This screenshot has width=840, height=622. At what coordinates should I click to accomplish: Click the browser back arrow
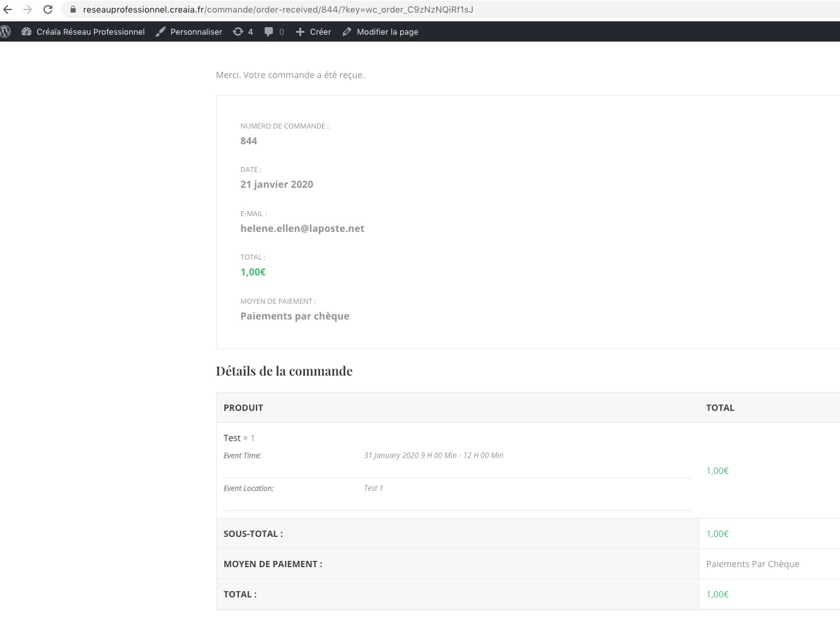pyautogui.click(x=8, y=9)
